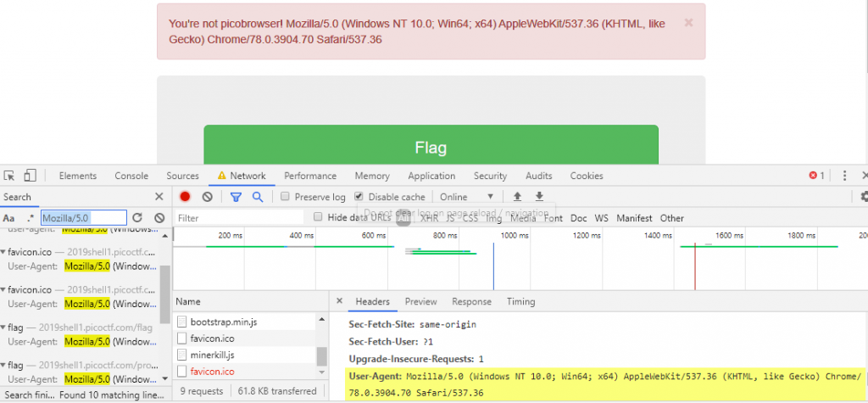Close the request details pane
This screenshot has width=868, height=403.
pyautogui.click(x=339, y=301)
